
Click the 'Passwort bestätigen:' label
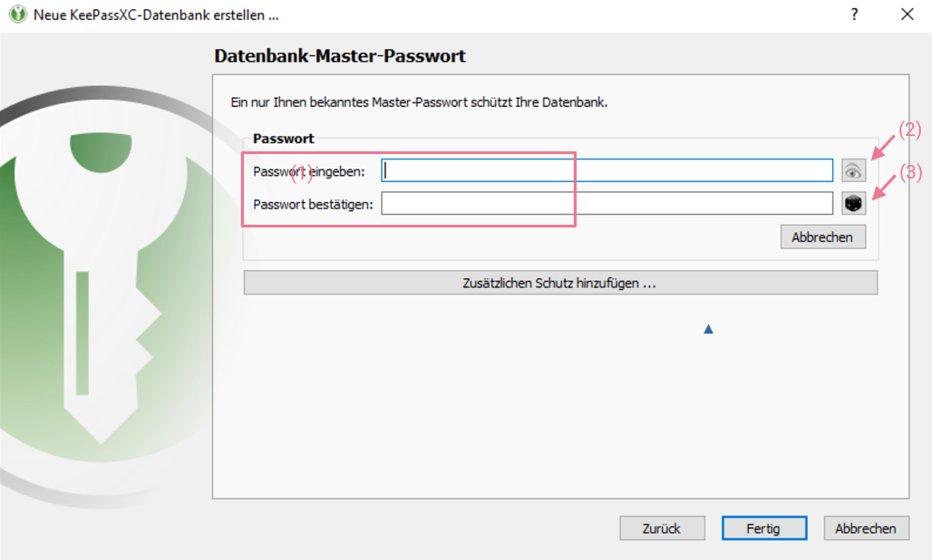(x=314, y=204)
